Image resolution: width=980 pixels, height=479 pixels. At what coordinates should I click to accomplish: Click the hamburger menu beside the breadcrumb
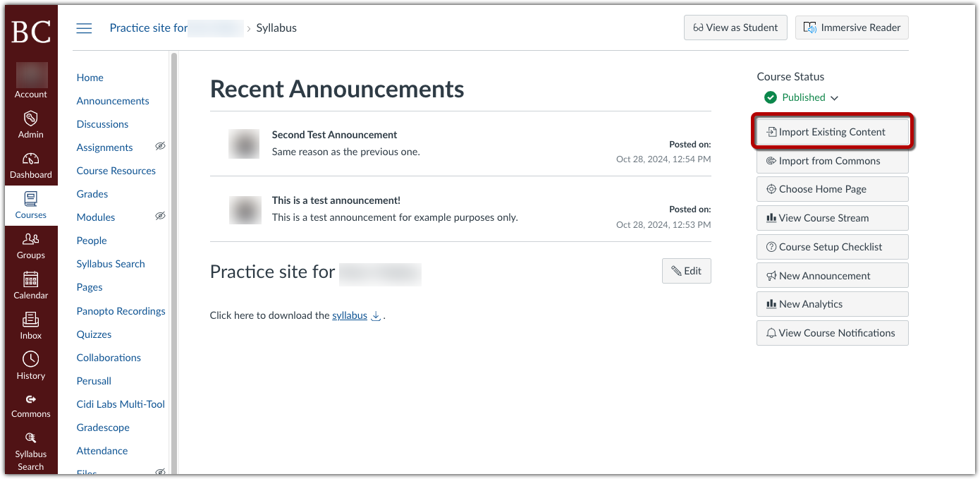84,28
